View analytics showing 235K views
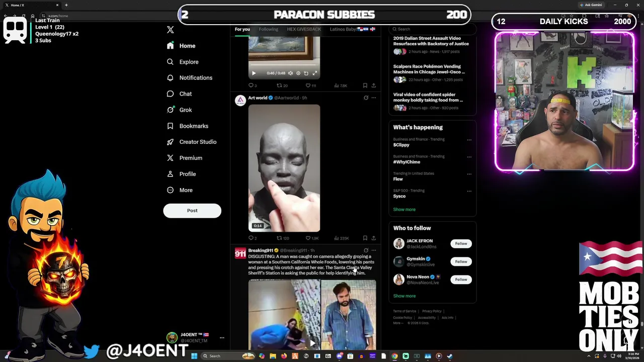This screenshot has width=644, height=362. coord(341,238)
